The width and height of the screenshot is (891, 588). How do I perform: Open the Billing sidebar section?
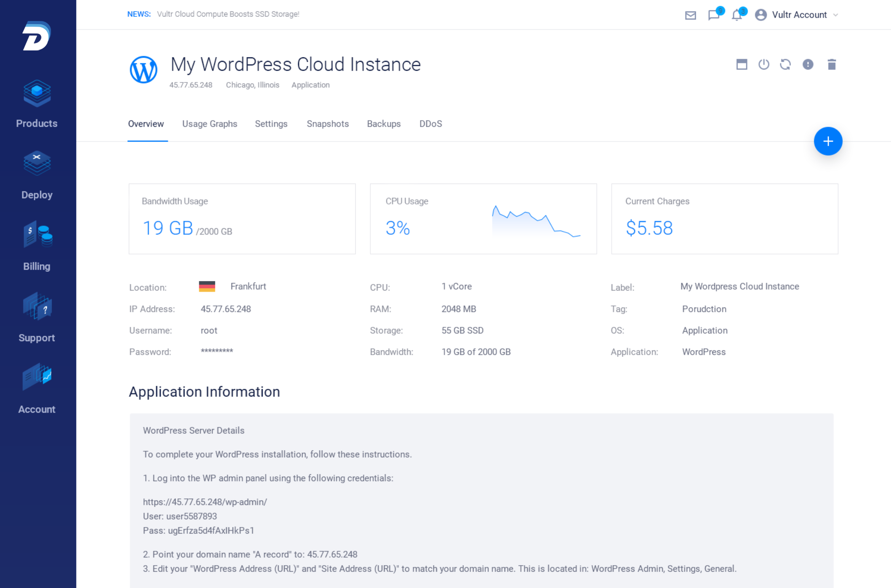coord(37,246)
